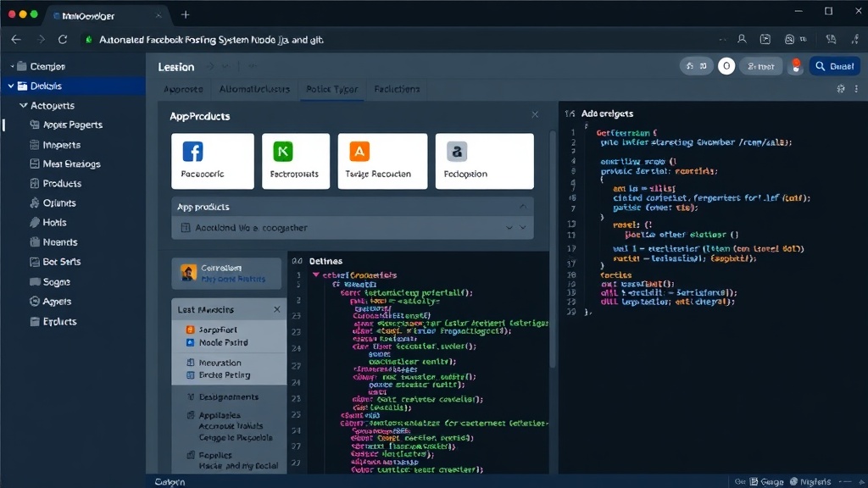The image size is (868, 488).
Task: Click the Products sidebar icon
Action: [34, 184]
